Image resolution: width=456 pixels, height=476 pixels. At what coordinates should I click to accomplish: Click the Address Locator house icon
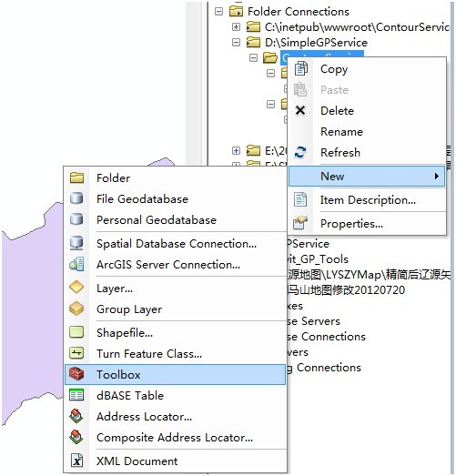tap(76, 416)
